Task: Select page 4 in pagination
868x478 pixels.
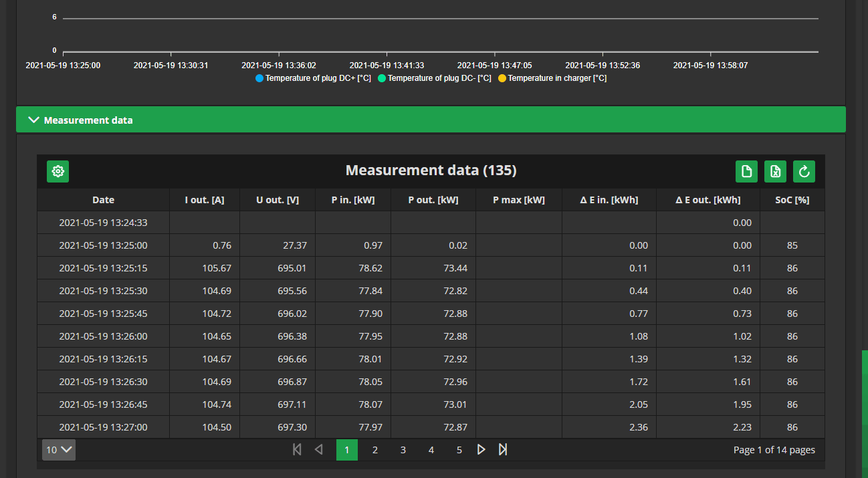Action: click(431, 450)
